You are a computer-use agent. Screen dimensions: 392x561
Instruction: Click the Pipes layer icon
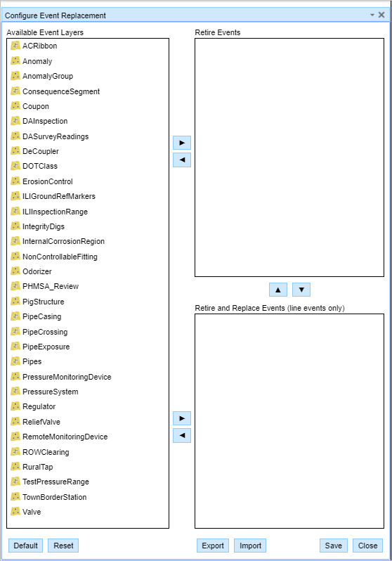15,361
